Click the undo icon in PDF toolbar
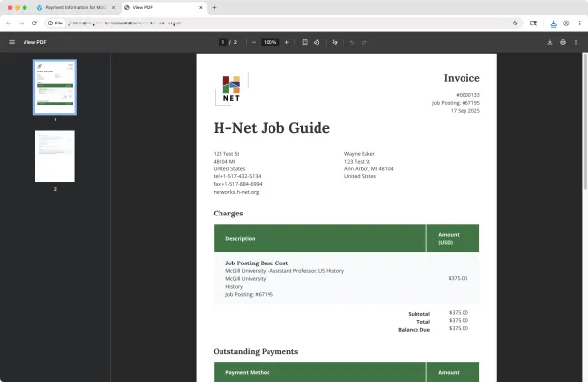588x382 pixels. pyautogui.click(x=352, y=42)
